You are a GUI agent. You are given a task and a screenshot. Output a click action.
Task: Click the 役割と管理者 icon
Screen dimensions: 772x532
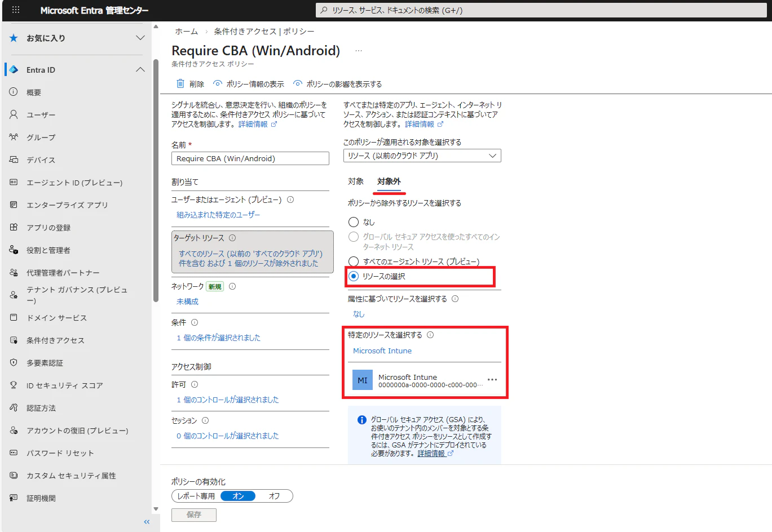tap(14, 250)
